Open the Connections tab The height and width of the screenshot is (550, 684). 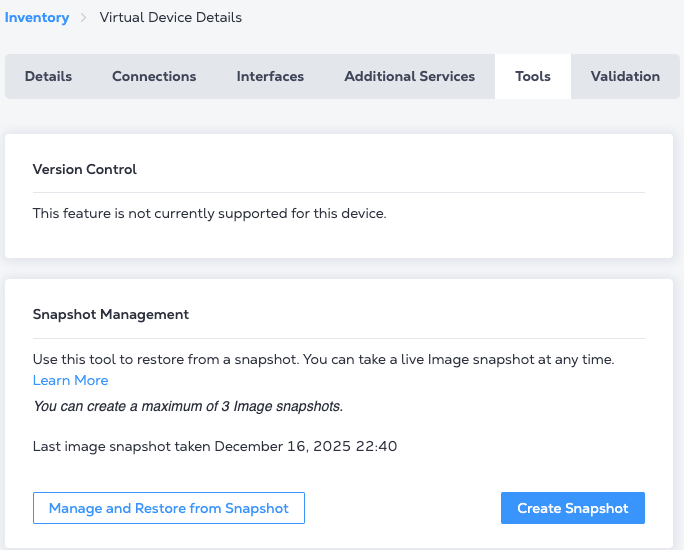[x=154, y=76]
